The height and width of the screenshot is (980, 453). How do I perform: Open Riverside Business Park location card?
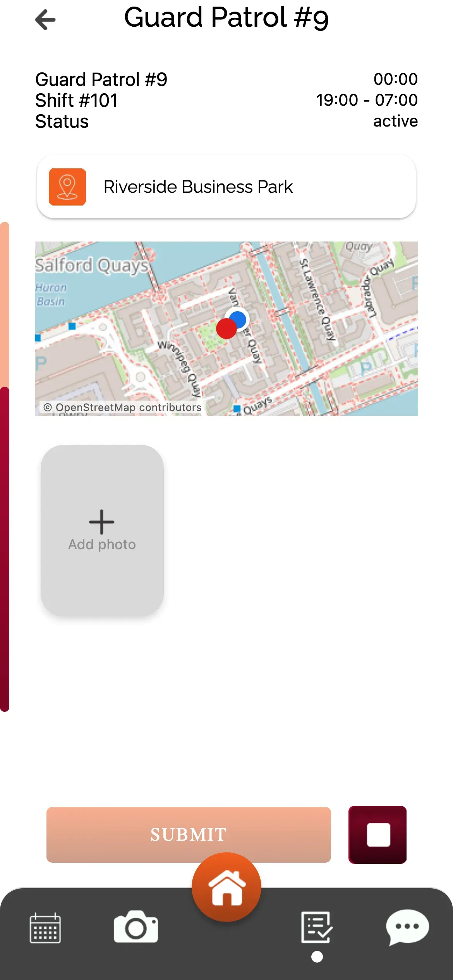(226, 187)
